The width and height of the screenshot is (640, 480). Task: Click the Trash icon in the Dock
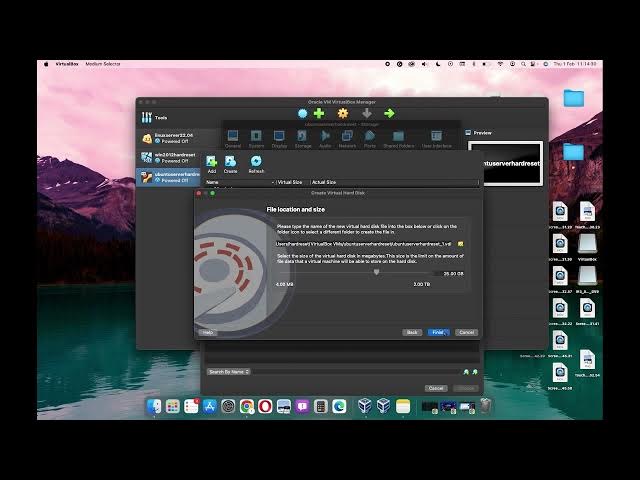click(485, 406)
